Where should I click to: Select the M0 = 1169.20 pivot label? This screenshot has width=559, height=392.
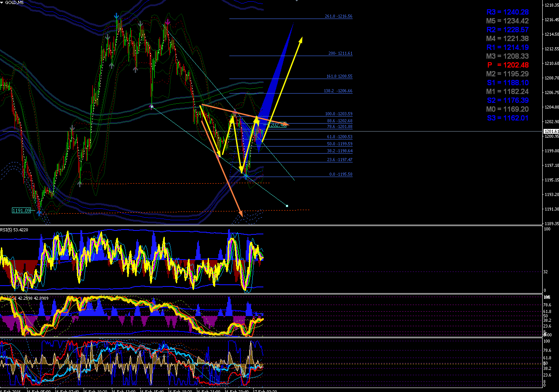pos(507,109)
